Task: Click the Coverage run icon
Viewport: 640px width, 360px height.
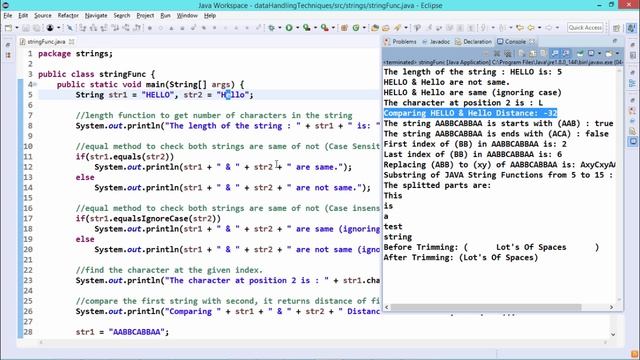Action: tap(307, 28)
